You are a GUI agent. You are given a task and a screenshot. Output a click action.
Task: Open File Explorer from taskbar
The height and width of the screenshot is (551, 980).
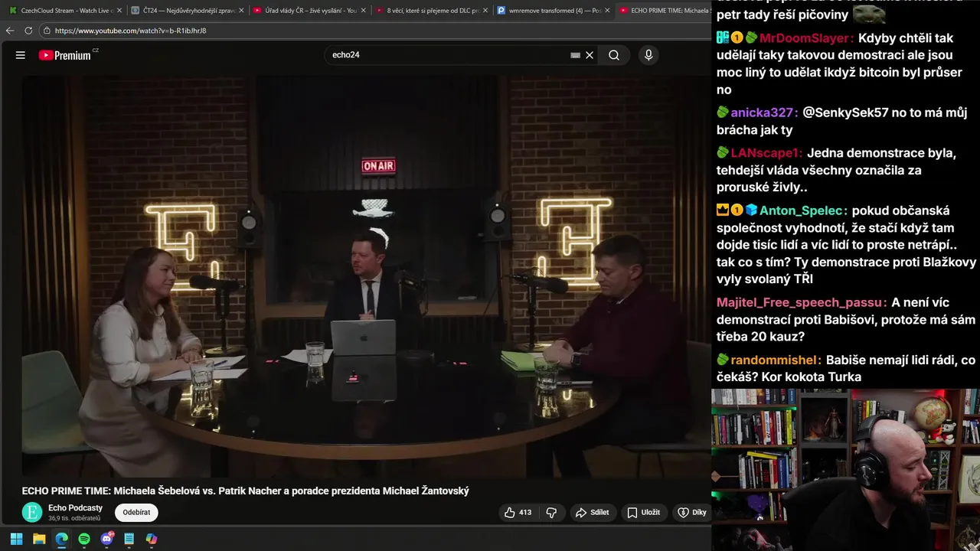click(x=39, y=539)
